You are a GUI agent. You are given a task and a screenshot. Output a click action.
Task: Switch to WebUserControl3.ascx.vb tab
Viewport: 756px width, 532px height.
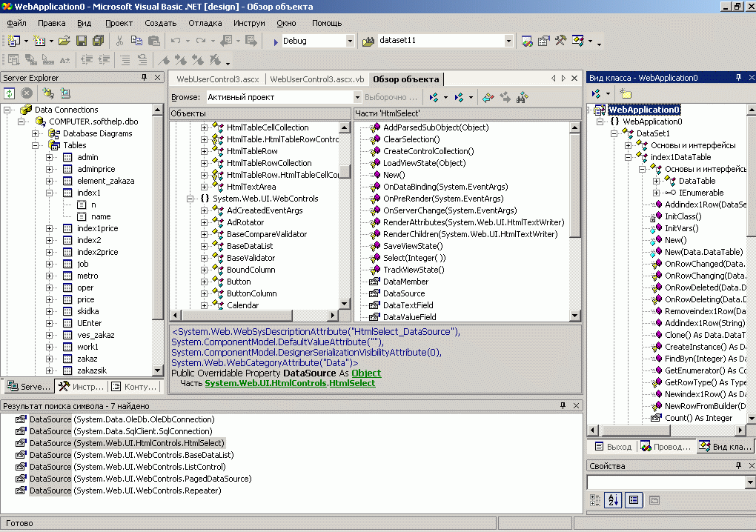click(x=316, y=79)
